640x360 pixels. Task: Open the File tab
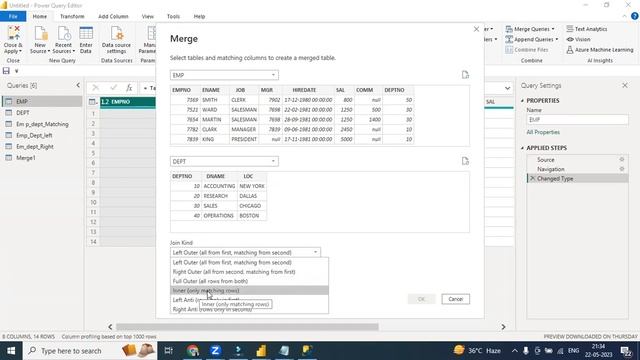coord(13,16)
